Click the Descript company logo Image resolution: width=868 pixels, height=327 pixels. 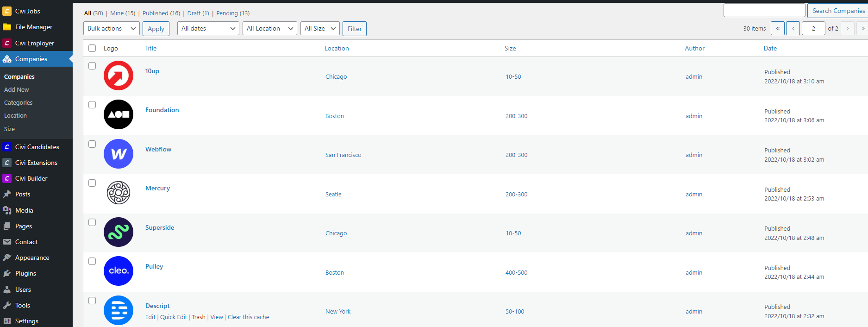(119, 310)
